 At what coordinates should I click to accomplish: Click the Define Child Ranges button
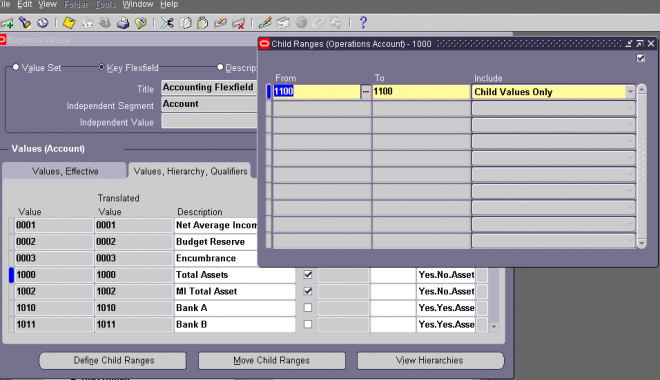pos(113,361)
